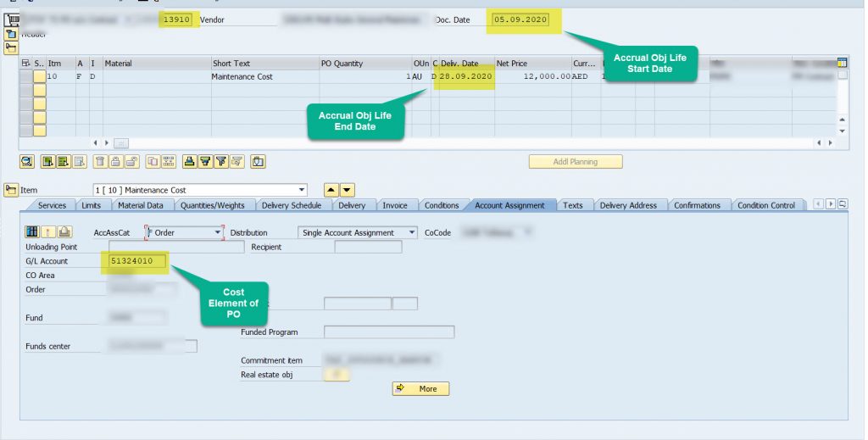Click the grid layout icon next to copy
This screenshot has height=440, width=868.
169,162
